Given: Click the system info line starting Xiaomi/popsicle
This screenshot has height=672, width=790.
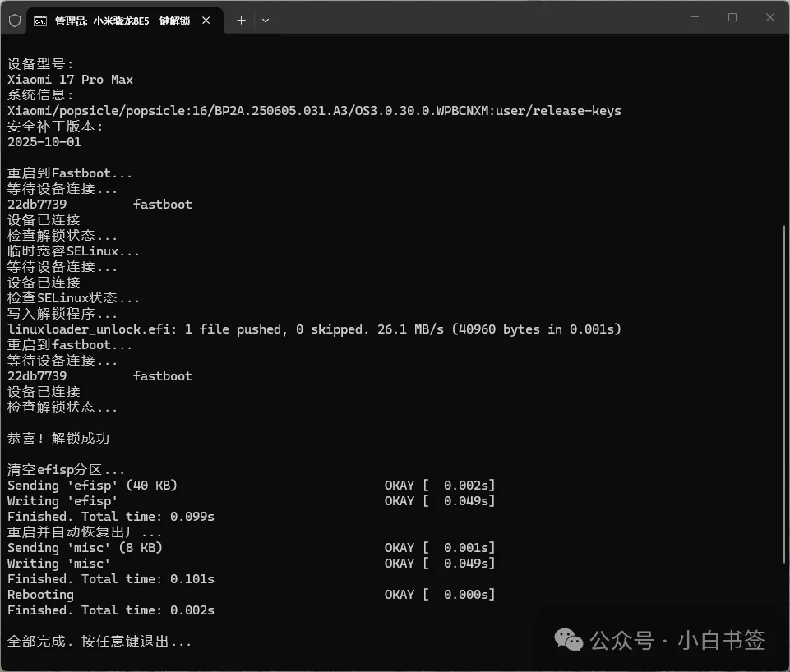Looking at the screenshot, I should [x=314, y=111].
